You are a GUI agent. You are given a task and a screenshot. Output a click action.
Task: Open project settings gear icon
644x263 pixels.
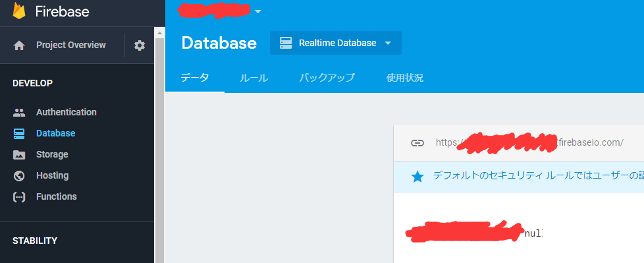[140, 45]
